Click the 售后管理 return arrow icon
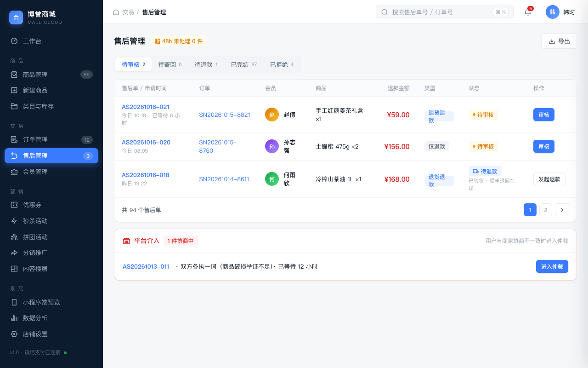 coord(14,155)
